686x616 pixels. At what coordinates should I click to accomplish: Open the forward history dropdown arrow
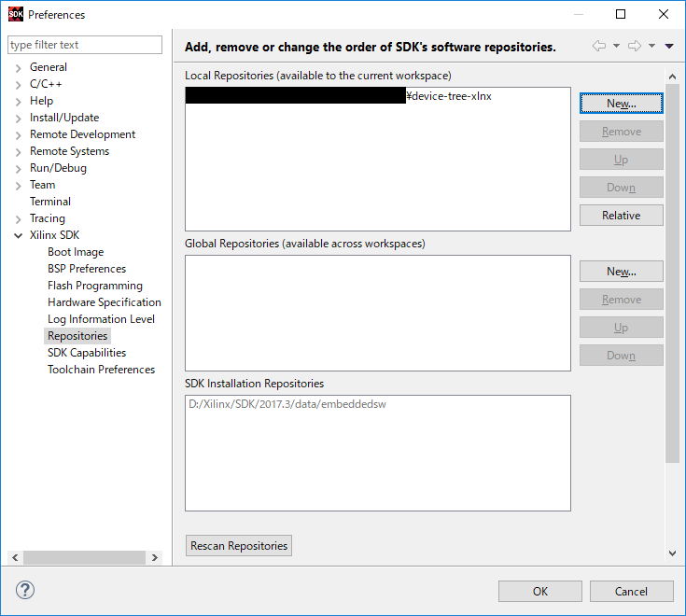(651, 46)
